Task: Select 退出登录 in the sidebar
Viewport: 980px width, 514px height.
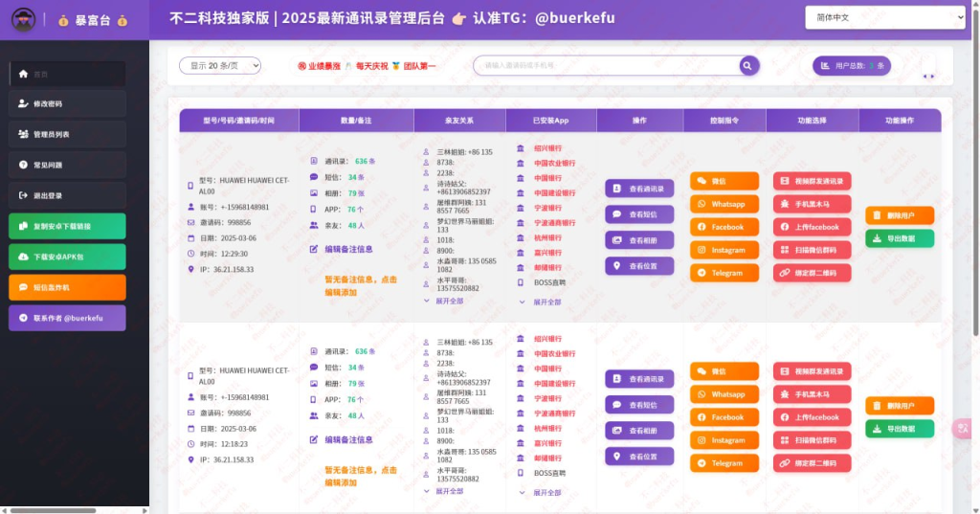Action: point(68,195)
